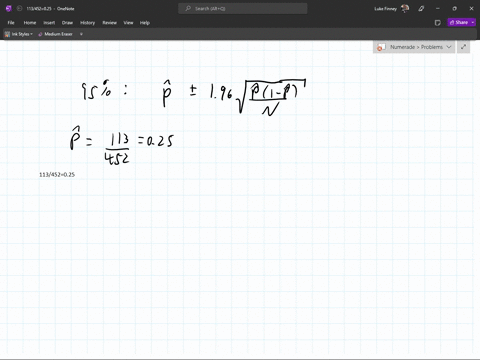Open the Draw ribbon tab

pyautogui.click(x=67, y=23)
